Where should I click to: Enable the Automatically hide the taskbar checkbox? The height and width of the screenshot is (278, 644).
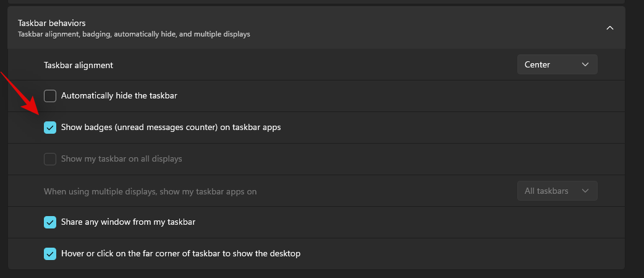click(x=50, y=96)
